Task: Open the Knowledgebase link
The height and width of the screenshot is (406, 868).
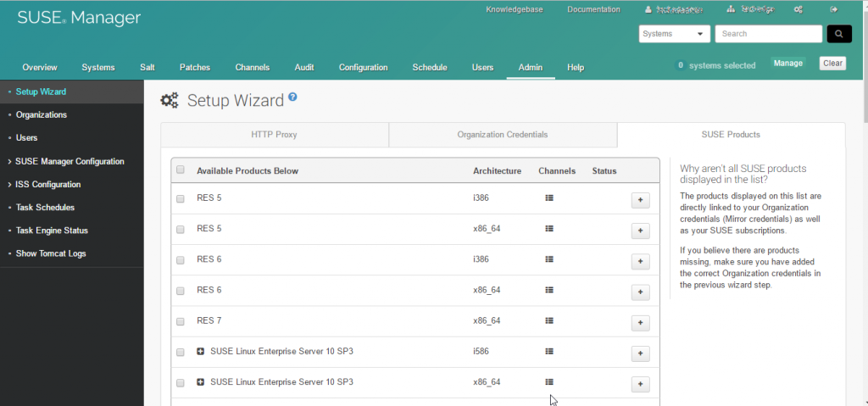Action: click(x=514, y=9)
